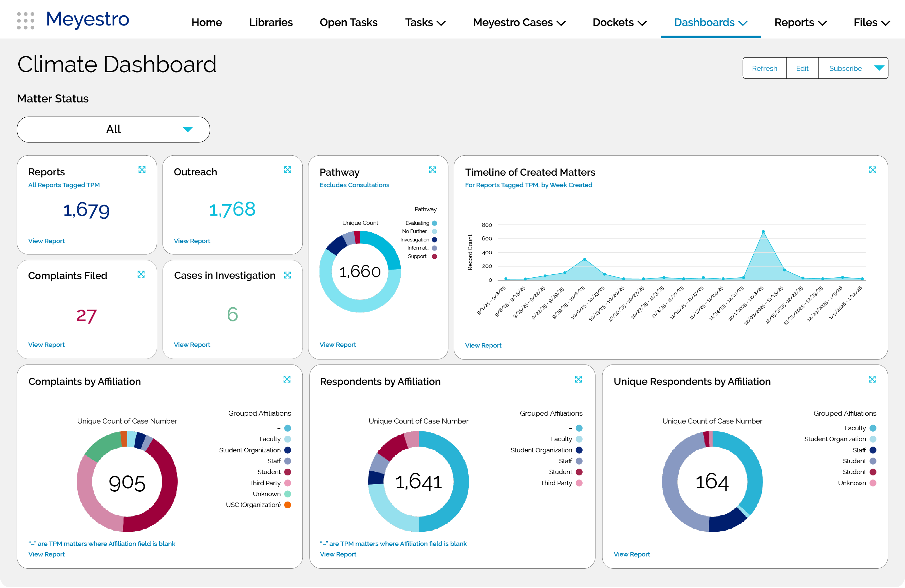The image size is (905, 588).
Task: Open View Report in Unique Respondents card
Action: coord(631,554)
